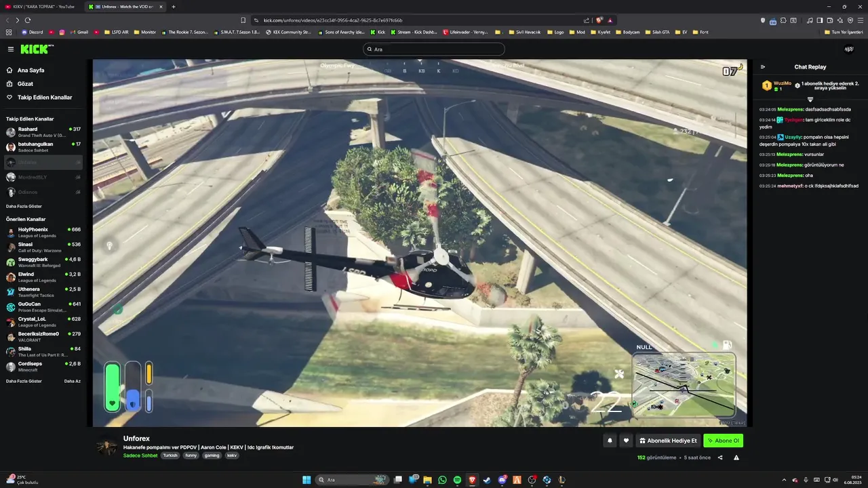The width and height of the screenshot is (868, 488).
Task: Select the batuhangulkan followed channel
Action: (43, 146)
